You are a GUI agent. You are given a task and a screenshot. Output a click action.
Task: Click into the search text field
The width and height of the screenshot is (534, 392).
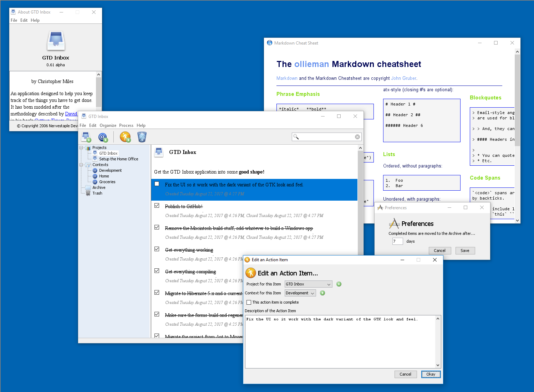[326, 137]
